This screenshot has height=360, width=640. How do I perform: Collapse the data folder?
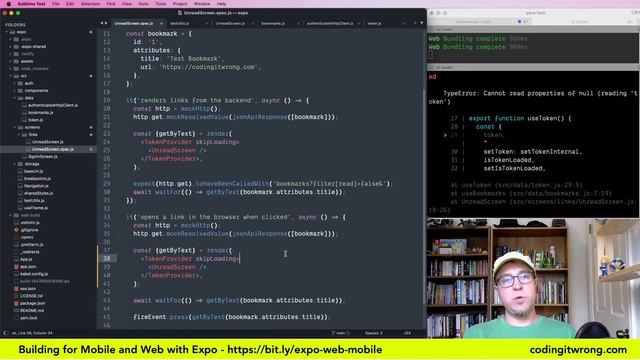click(15, 98)
